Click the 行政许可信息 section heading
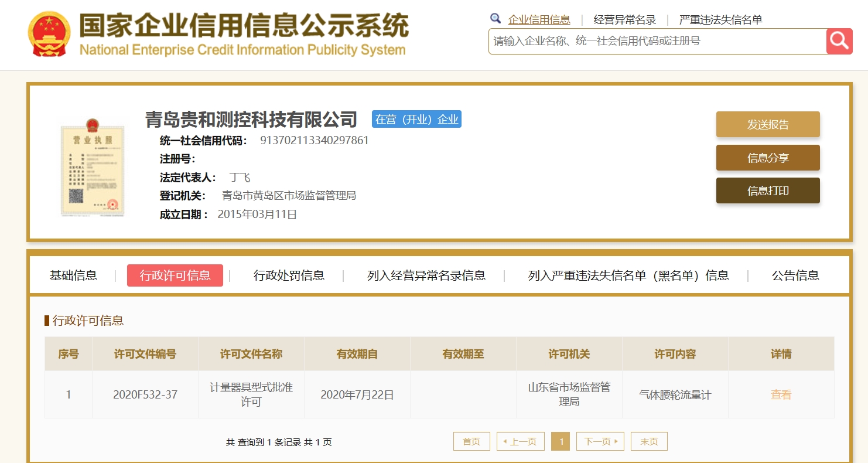This screenshot has height=463, width=868. tap(88, 321)
